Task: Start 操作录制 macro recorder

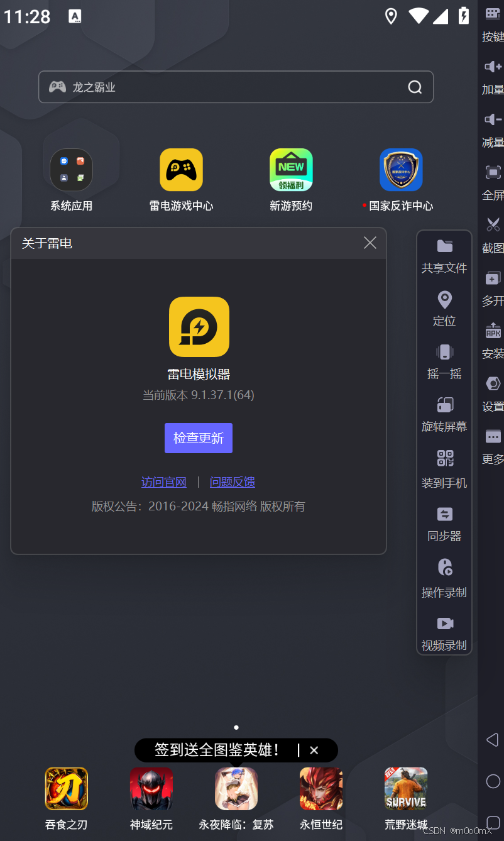Action: 444,578
